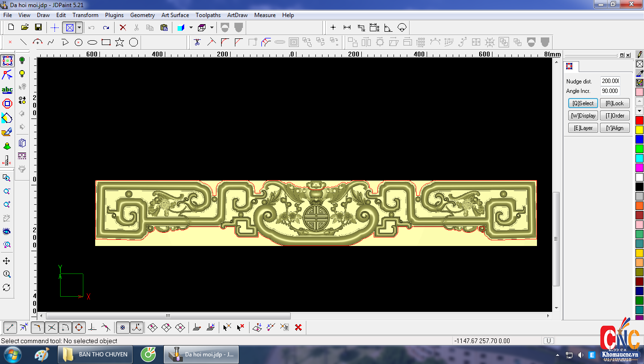
Task: Toggle endpoint snap in bottom toolbar
Action: (x=10, y=327)
